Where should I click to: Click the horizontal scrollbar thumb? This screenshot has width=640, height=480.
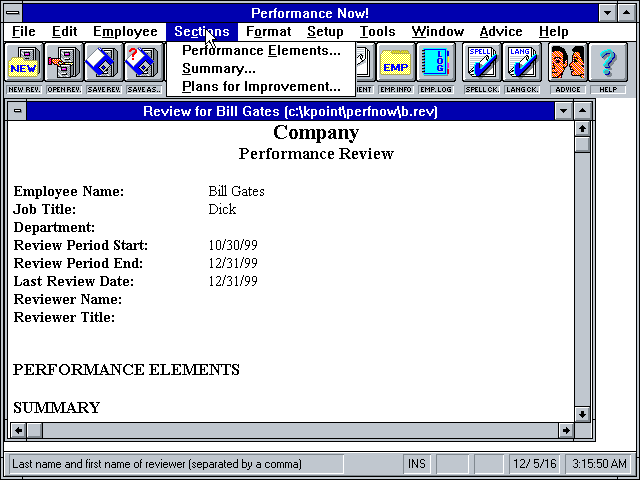click(x=35, y=430)
